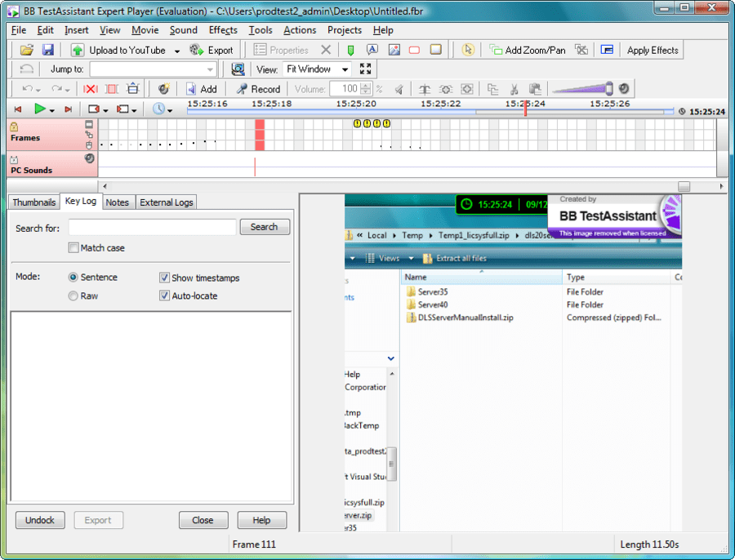Click the Help button in Key Log
735x560 pixels.
[x=261, y=520]
